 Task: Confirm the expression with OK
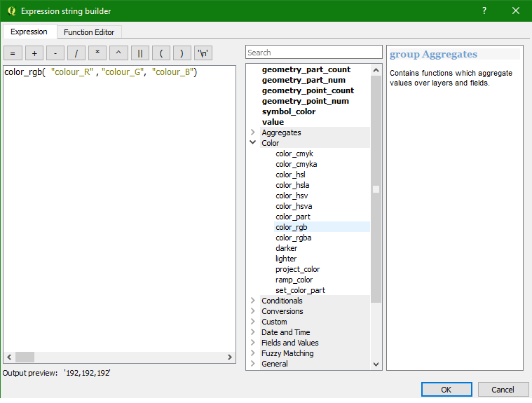[446, 390]
